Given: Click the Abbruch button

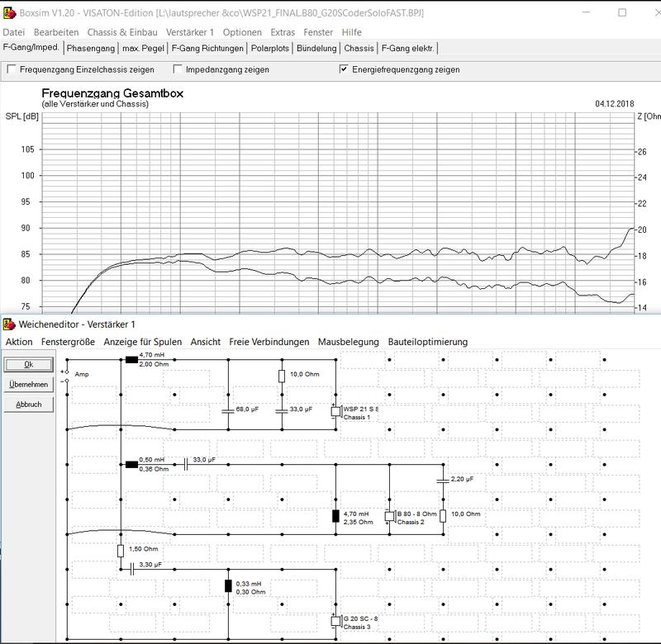Looking at the screenshot, I should coord(28,405).
